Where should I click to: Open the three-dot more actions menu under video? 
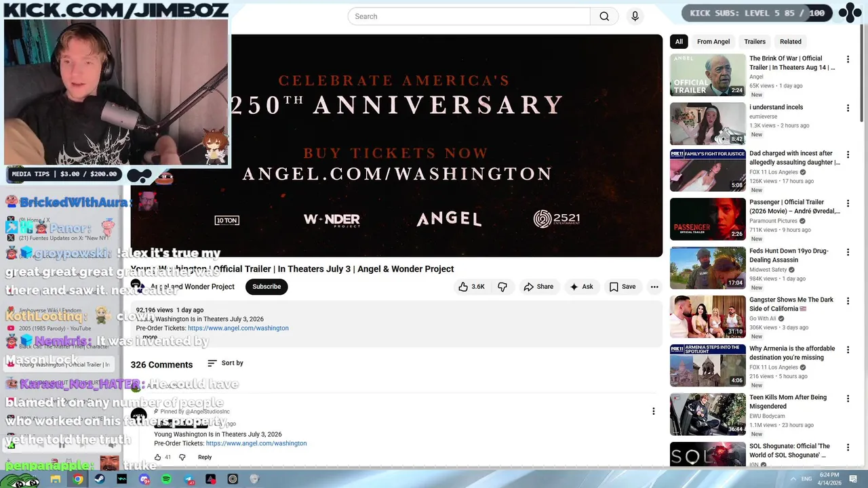tap(654, 287)
